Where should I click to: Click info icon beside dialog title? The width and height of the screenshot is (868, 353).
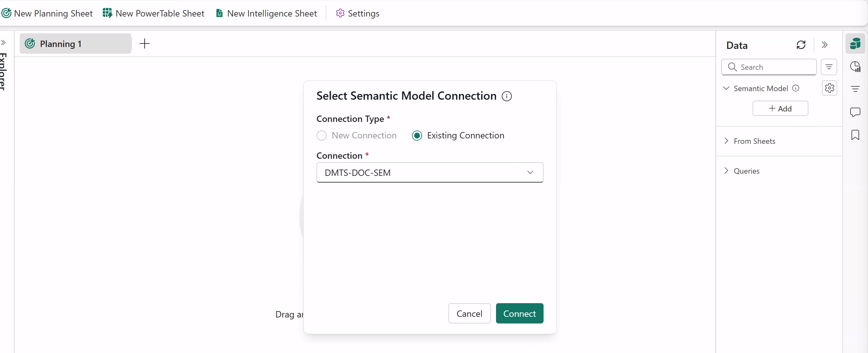(x=506, y=97)
